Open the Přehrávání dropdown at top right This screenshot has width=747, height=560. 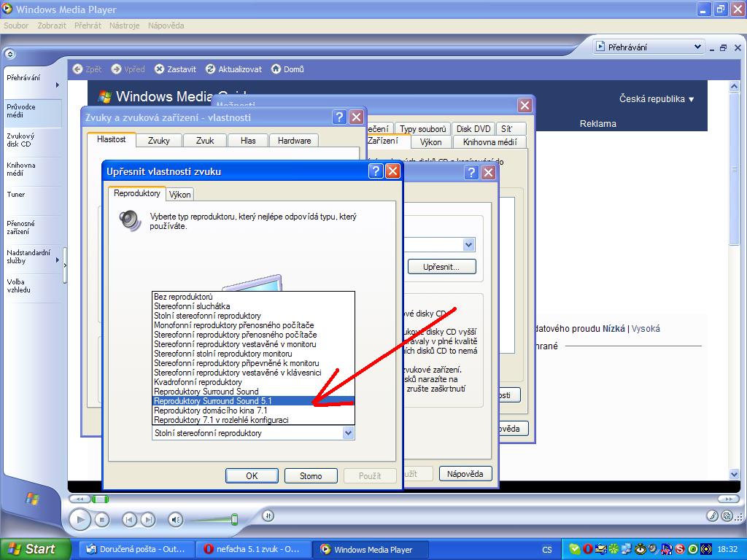649,47
